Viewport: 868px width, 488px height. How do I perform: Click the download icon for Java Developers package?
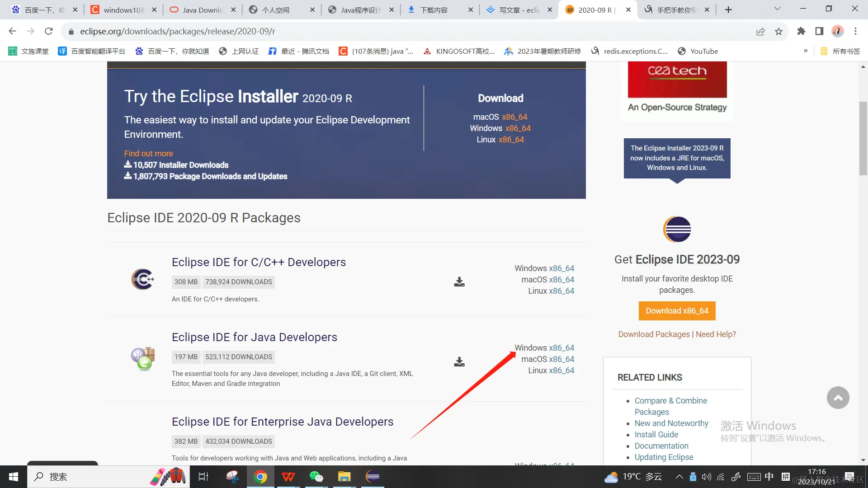click(x=459, y=361)
